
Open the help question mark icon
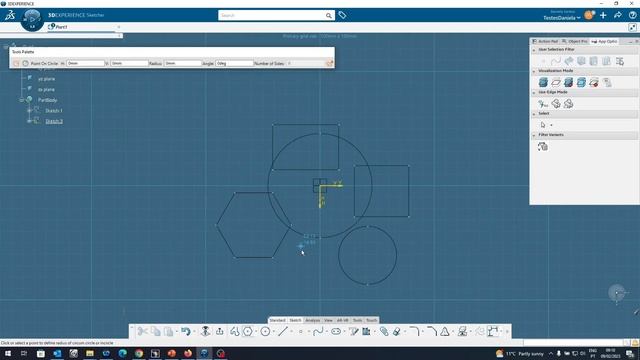click(x=632, y=15)
